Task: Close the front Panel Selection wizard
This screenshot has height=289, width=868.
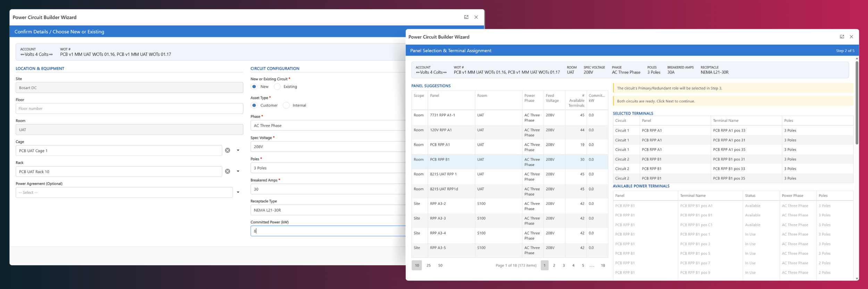Action: click(851, 36)
